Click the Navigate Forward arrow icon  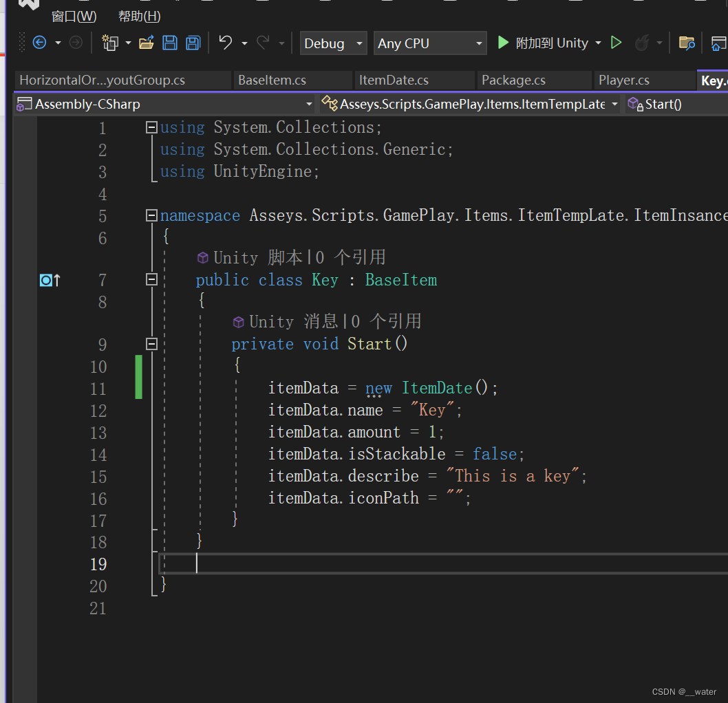tap(76, 43)
